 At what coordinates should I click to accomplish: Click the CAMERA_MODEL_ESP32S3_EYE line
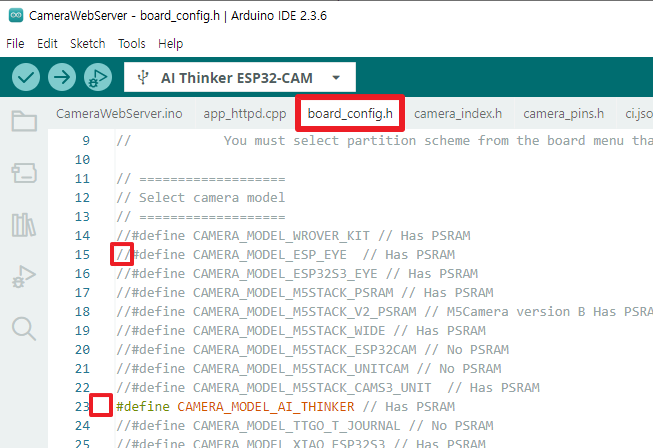(297, 274)
